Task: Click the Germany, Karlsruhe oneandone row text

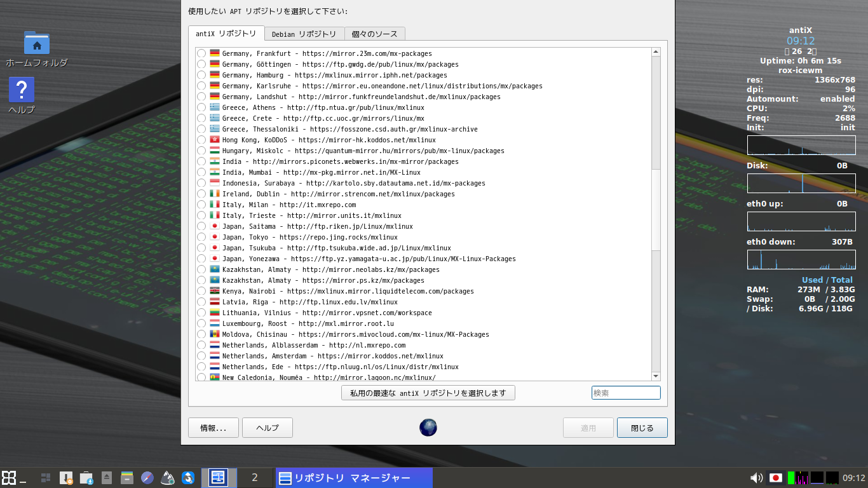Action: coord(383,86)
